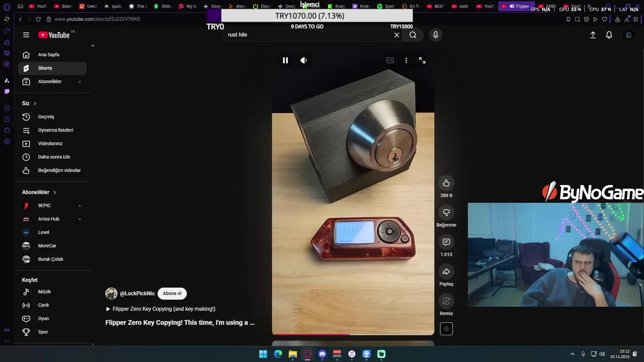Go back in browser history

point(20,19)
